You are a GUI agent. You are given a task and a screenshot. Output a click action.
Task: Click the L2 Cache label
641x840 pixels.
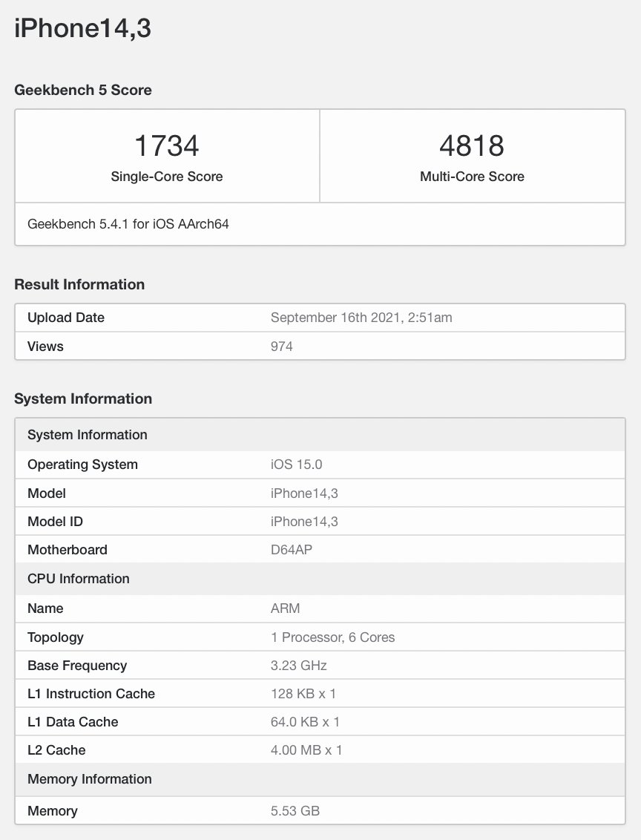click(56, 750)
